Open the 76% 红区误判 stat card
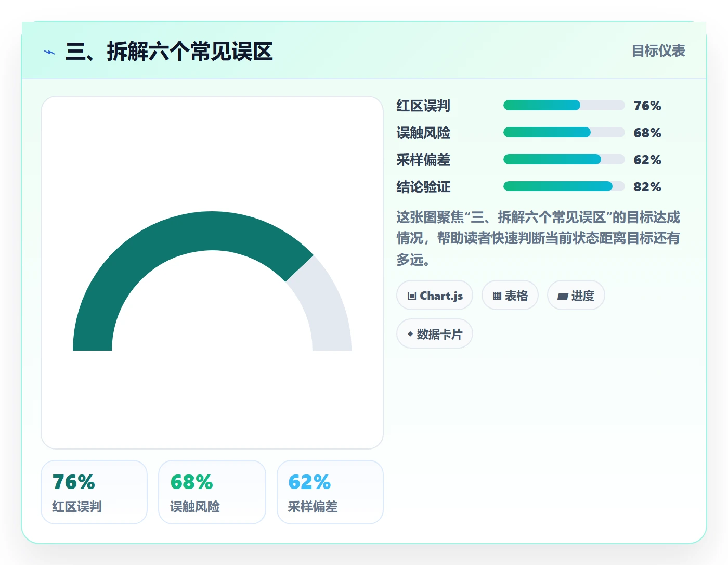 point(94,492)
